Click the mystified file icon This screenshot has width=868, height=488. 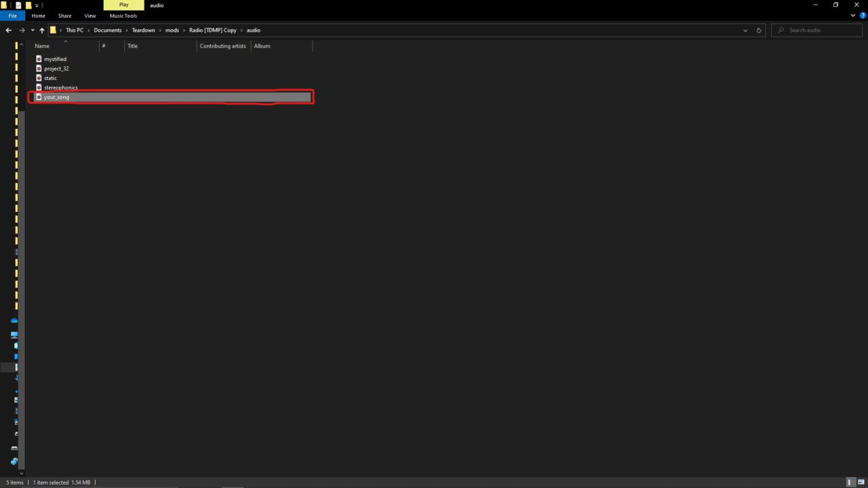tap(39, 59)
